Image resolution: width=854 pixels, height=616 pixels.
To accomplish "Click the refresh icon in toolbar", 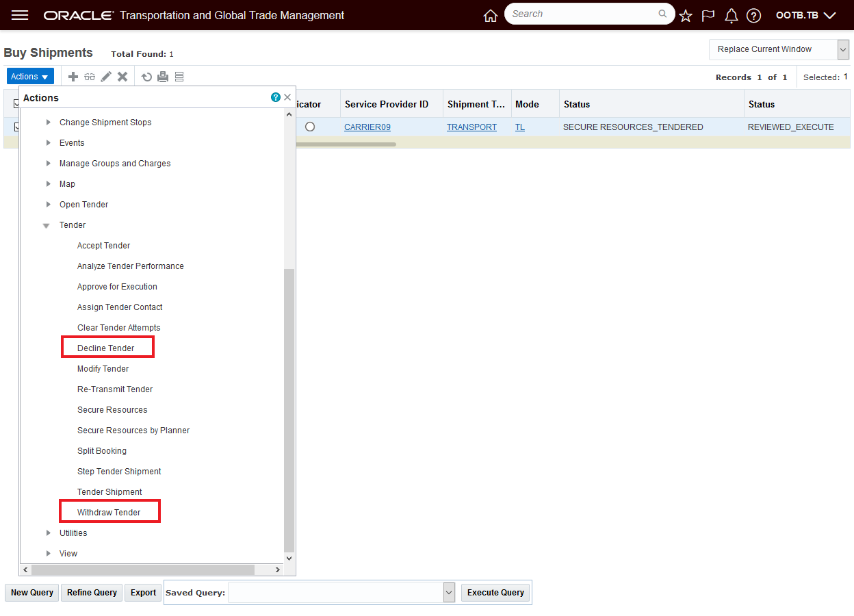I will point(146,77).
